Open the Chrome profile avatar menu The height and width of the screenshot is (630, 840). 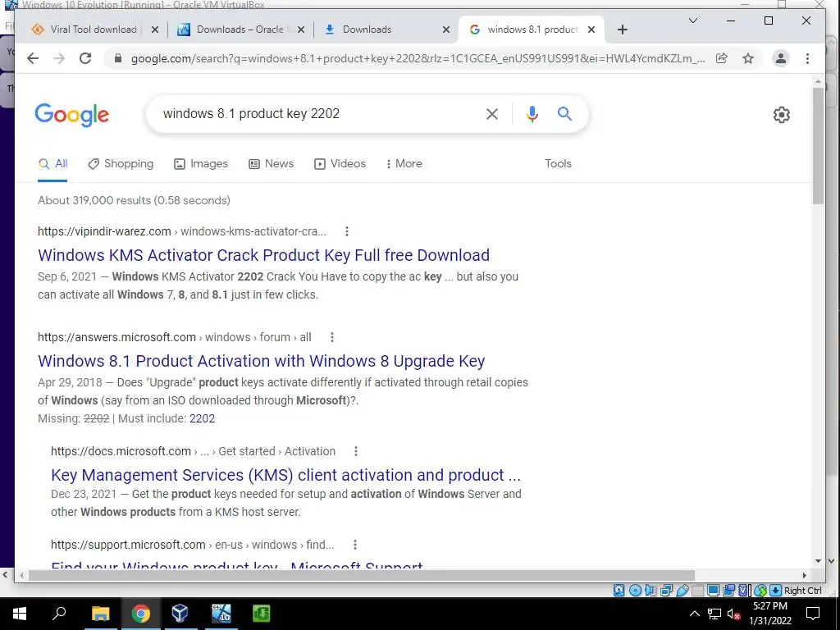coord(781,58)
